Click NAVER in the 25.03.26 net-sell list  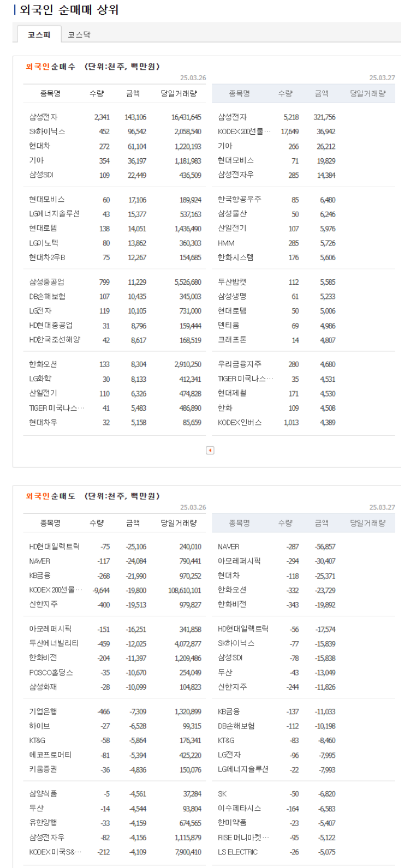(x=40, y=561)
